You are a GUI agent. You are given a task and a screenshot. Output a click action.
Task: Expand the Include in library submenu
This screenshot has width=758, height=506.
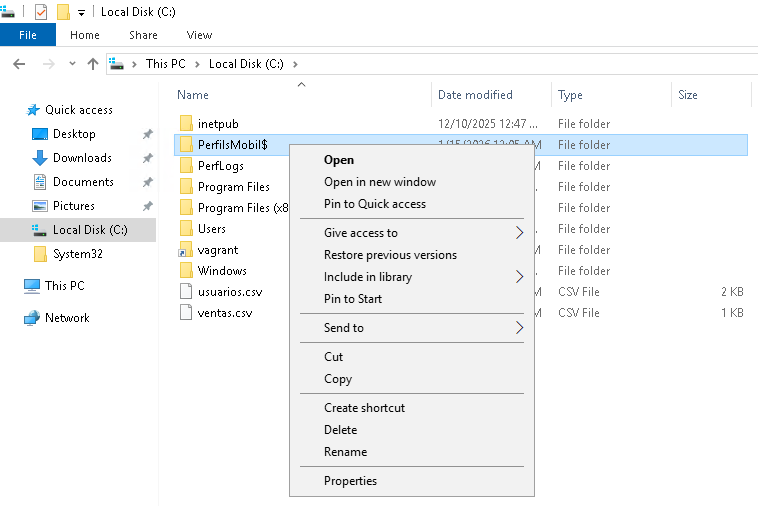[x=519, y=277]
